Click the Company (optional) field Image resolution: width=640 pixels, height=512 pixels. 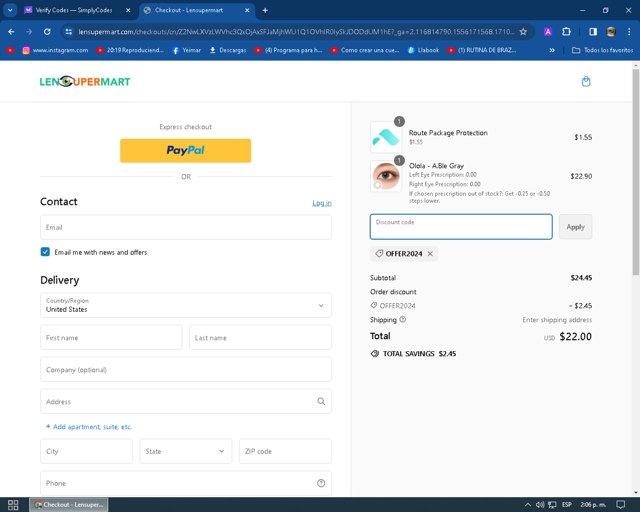186,370
